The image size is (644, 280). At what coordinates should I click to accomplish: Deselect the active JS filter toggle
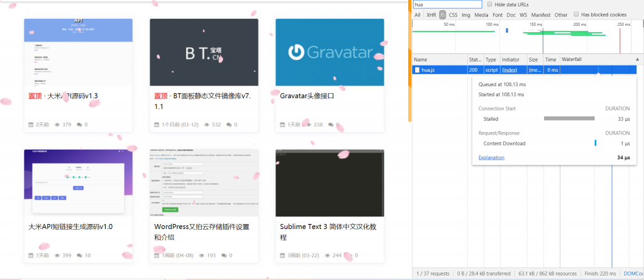point(442,14)
